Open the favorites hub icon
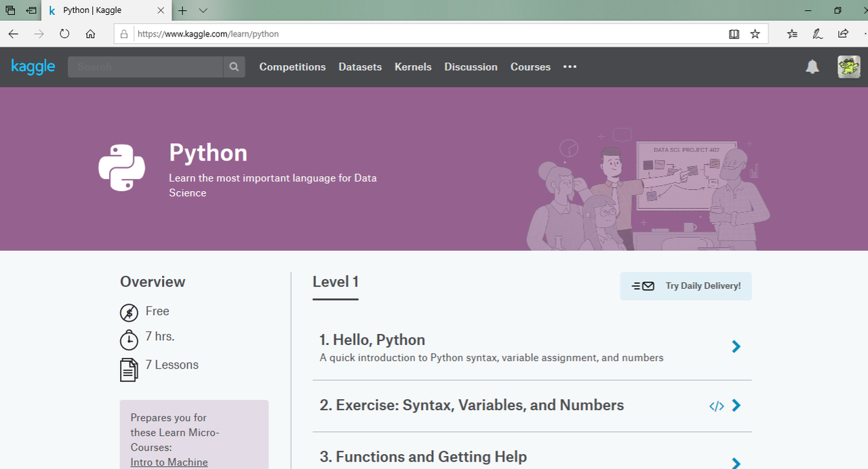The height and width of the screenshot is (469, 868). coord(793,34)
